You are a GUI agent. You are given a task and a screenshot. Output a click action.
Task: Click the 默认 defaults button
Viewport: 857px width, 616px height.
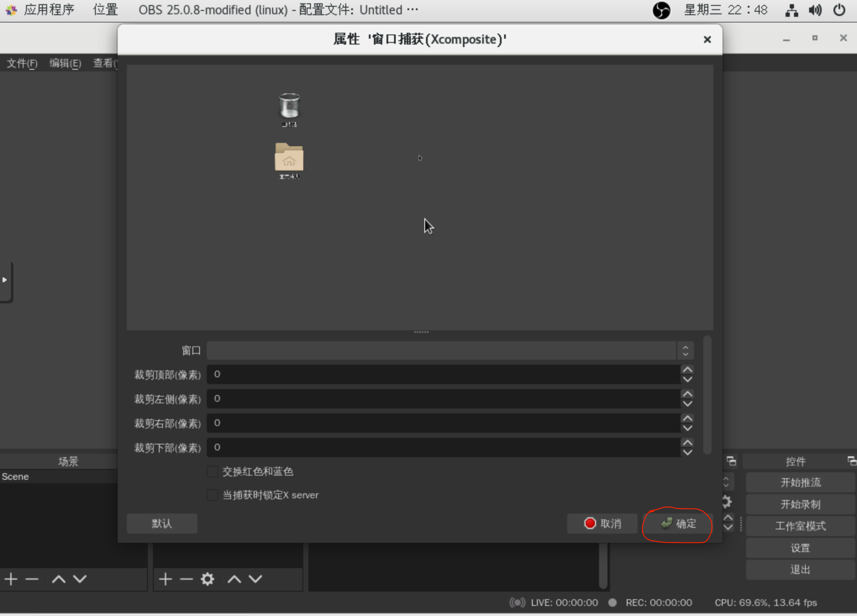click(162, 524)
